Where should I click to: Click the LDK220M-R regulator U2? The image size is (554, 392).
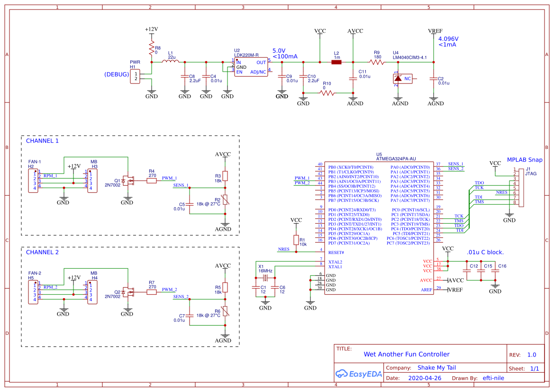[x=250, y=67]
